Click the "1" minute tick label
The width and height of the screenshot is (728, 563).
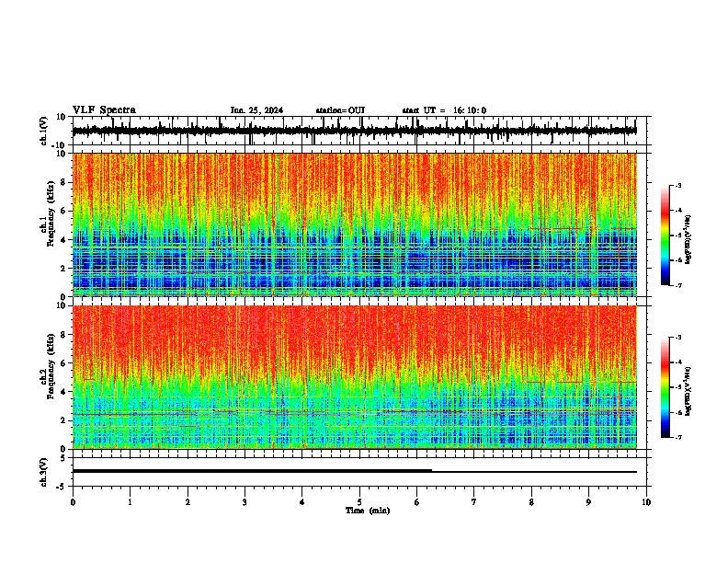click(x=130, y=502)
